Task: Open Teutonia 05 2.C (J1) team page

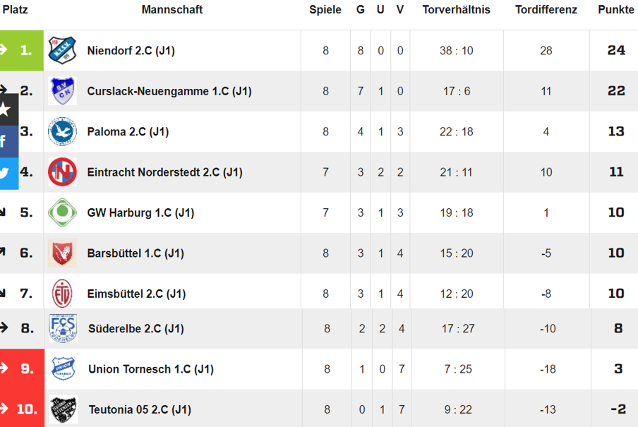Action: [x=140, y=410]
